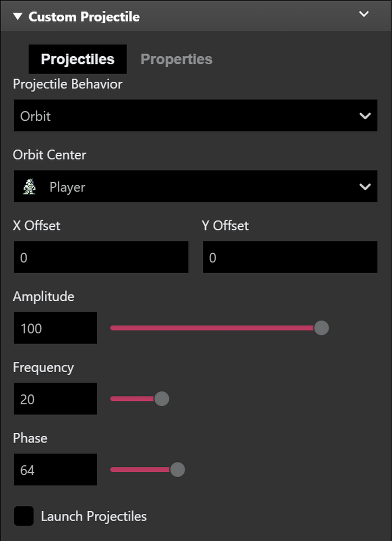The width and height of the screenshot is (392, 541).
Task: Toggle the Launch Projectiles checkbox
Action: (x=23, y=516)
